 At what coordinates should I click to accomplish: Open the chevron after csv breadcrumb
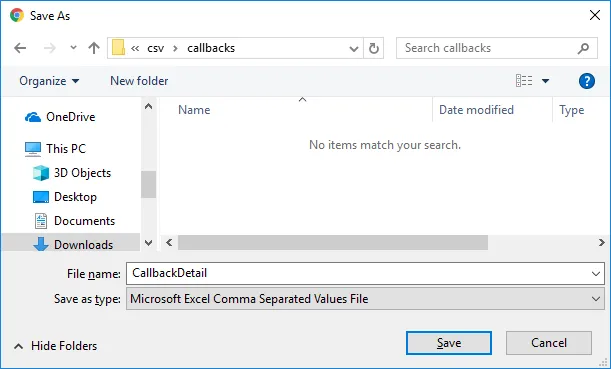pos(175,48)
